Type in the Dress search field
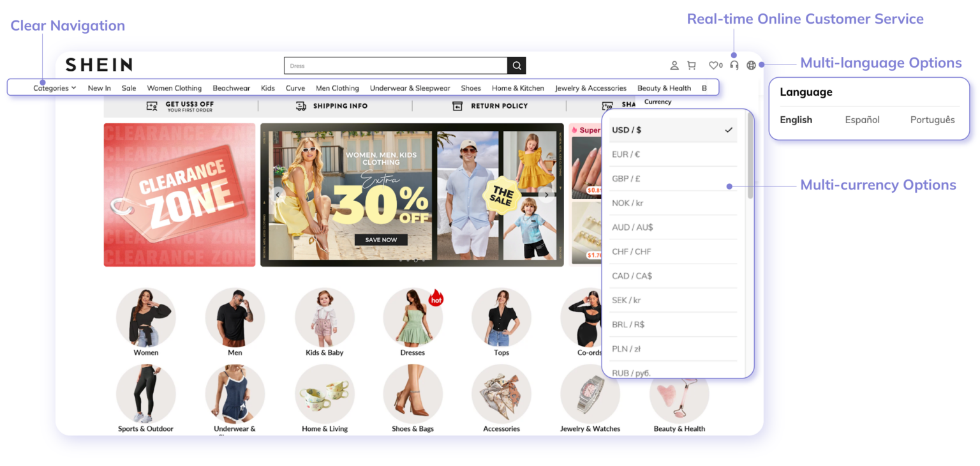The height and width of the screenshot is (466, 980). click(396, 65)
